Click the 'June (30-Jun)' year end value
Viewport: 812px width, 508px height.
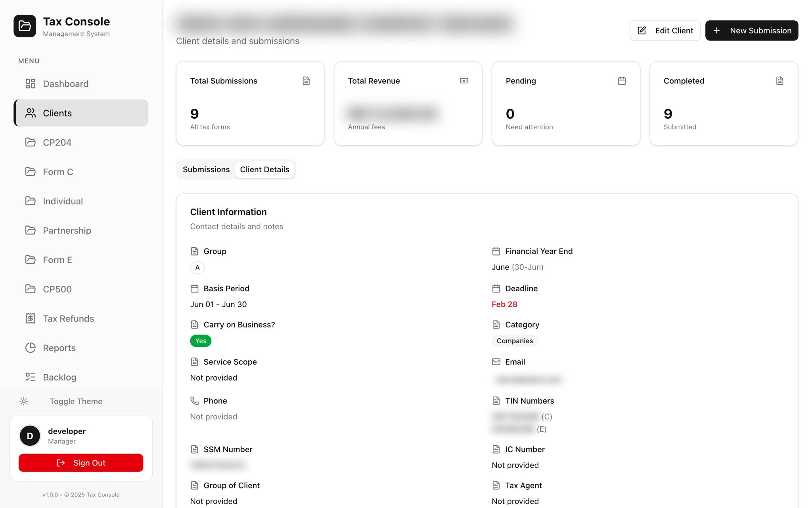[517, 267]
